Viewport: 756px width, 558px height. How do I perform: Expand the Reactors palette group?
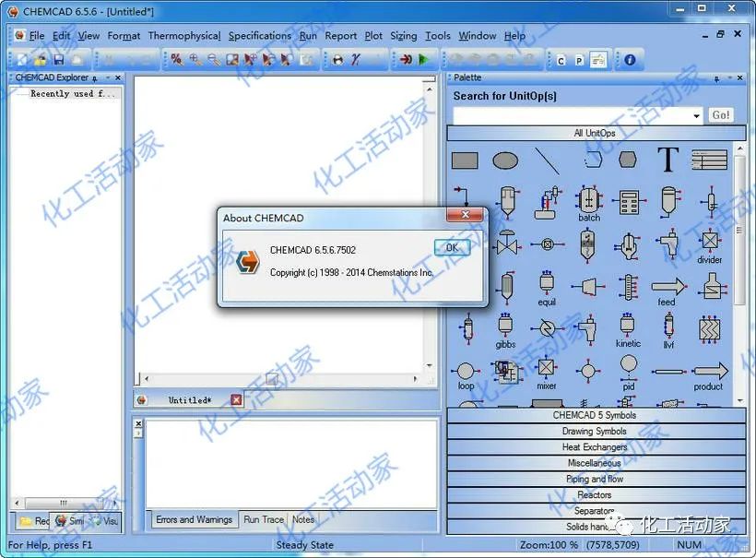coord(596,494)
